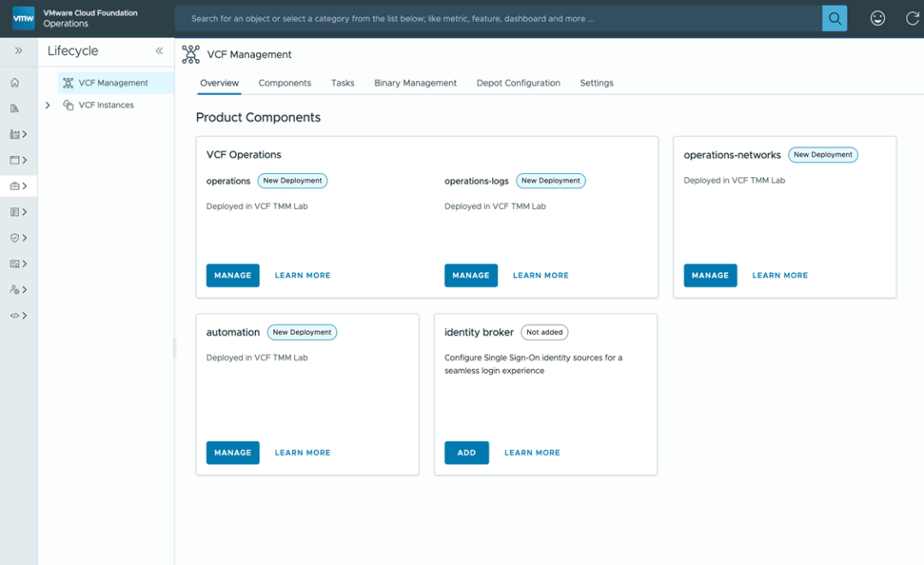Click the New Deployment badge beside operations-logs

(551, 181)
